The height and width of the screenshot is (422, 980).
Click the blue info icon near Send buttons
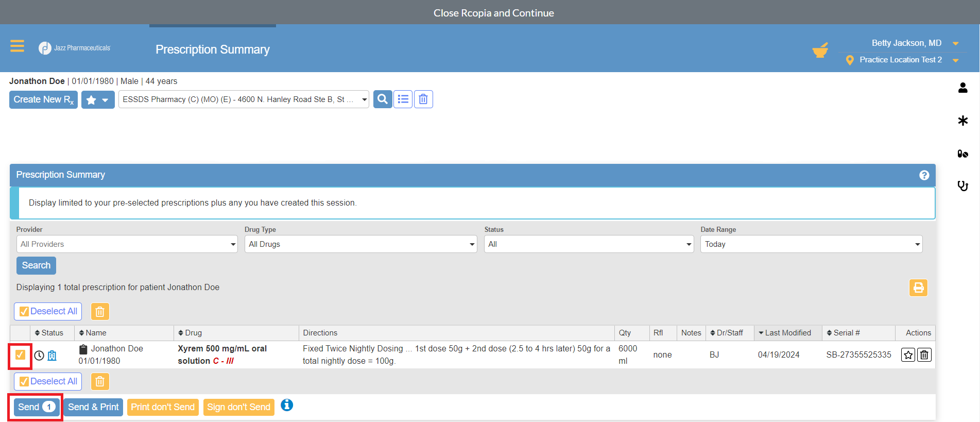[x=287, y=405]
